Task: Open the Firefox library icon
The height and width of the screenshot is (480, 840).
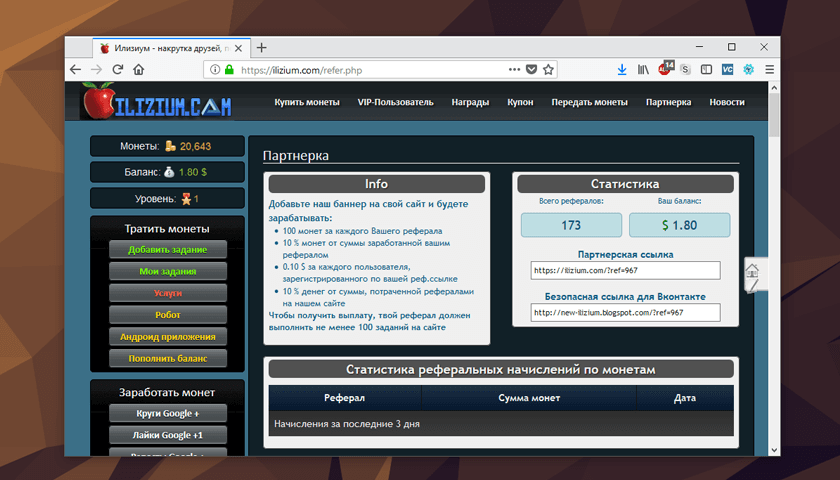Action: click(643, 70)
